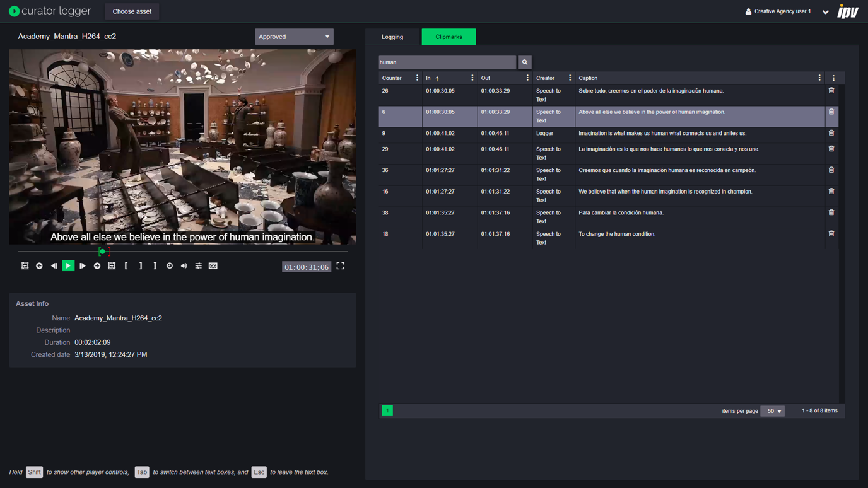Sort by the Creator column header
This screenshot has height=488, width=868.
[x=545, y=78]
